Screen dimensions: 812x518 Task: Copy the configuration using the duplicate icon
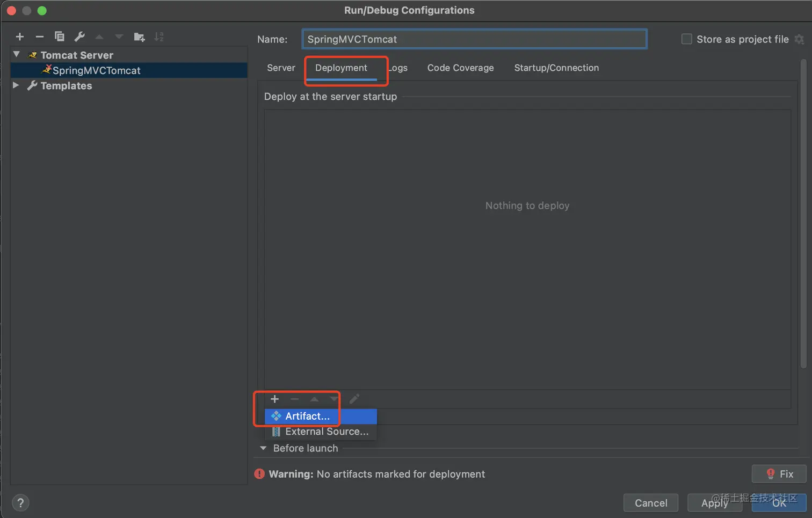click(60, 37)
